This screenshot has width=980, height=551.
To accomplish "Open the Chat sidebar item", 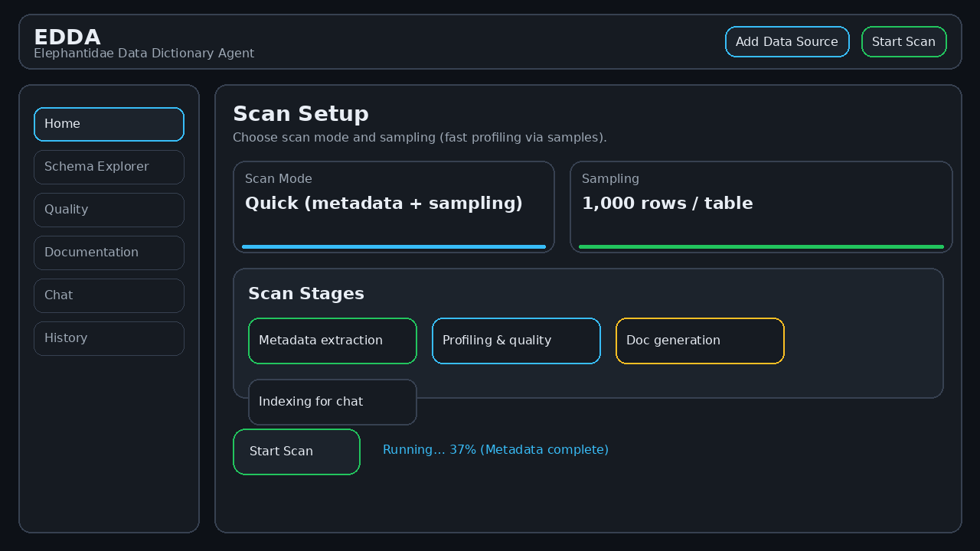I will pos(109,295).
